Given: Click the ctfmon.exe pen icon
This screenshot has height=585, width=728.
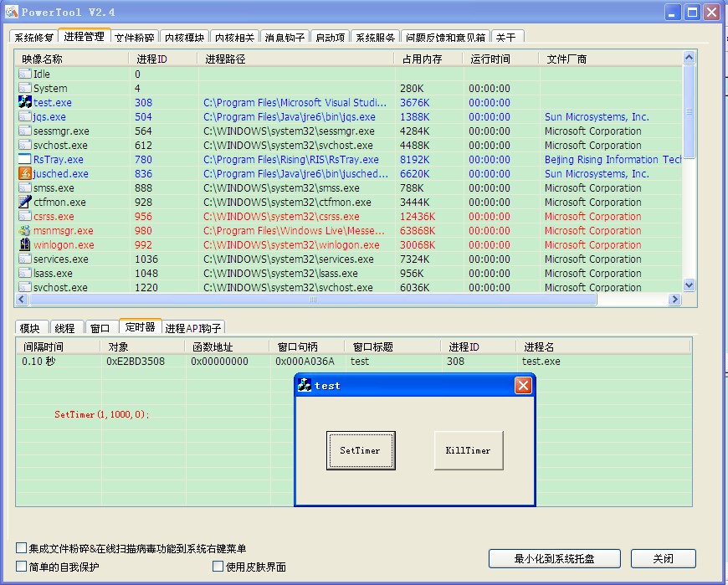Looking at the screenshot, I should coord(24,202).
